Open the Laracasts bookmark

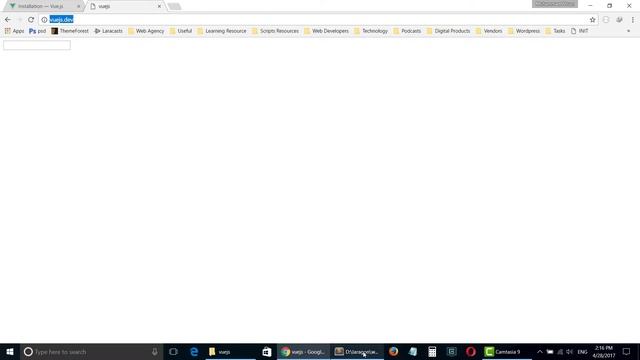109,31
